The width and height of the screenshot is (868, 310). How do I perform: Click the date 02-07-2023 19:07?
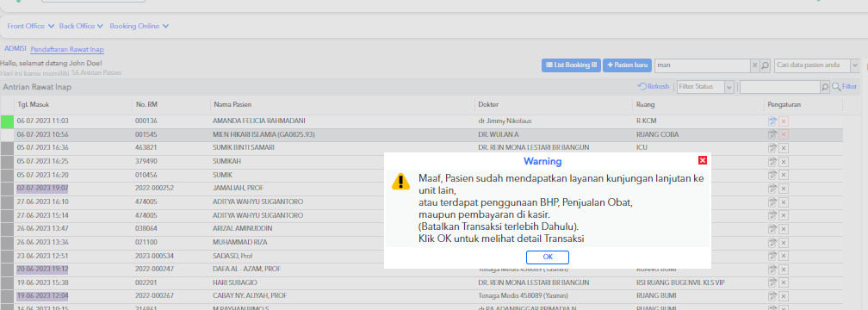[43, 189]
